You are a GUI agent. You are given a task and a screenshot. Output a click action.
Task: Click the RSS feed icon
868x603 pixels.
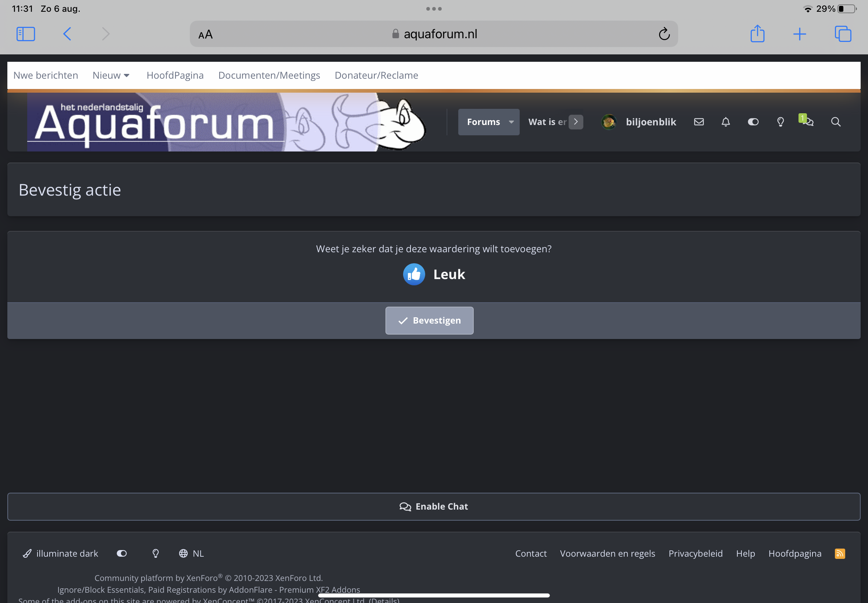[x=840, y=553]
